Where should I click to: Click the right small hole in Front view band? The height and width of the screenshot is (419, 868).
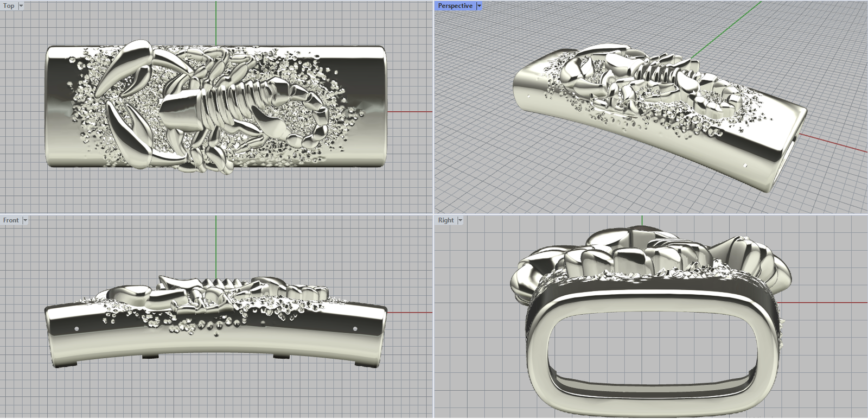pyautogui.click(x=355, y=329)
